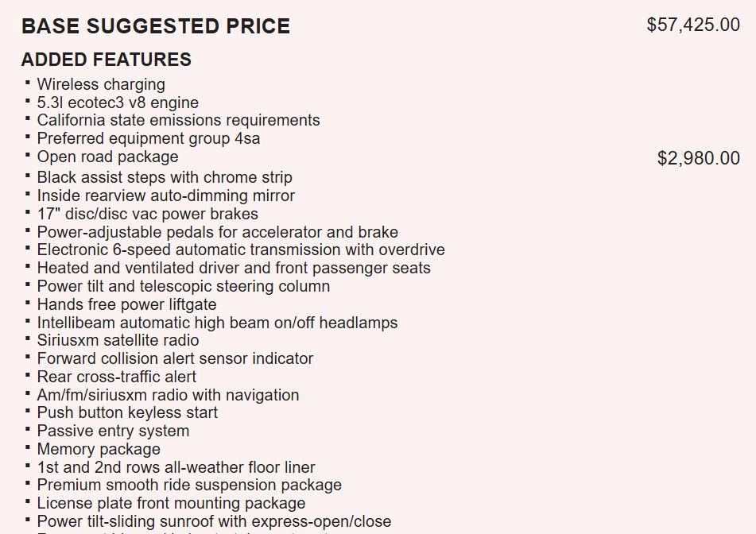Image resolution: width=756 pixels, height=534 pixels.
Task: Click the 5.3l ecotec3 v8 engine item
Action: coord(118,103)
